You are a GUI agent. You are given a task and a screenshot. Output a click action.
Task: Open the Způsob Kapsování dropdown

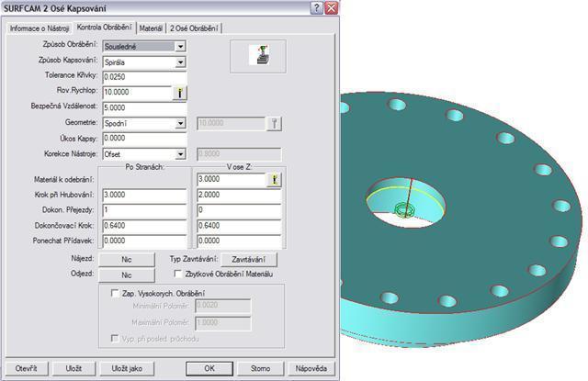pos(180,62)
